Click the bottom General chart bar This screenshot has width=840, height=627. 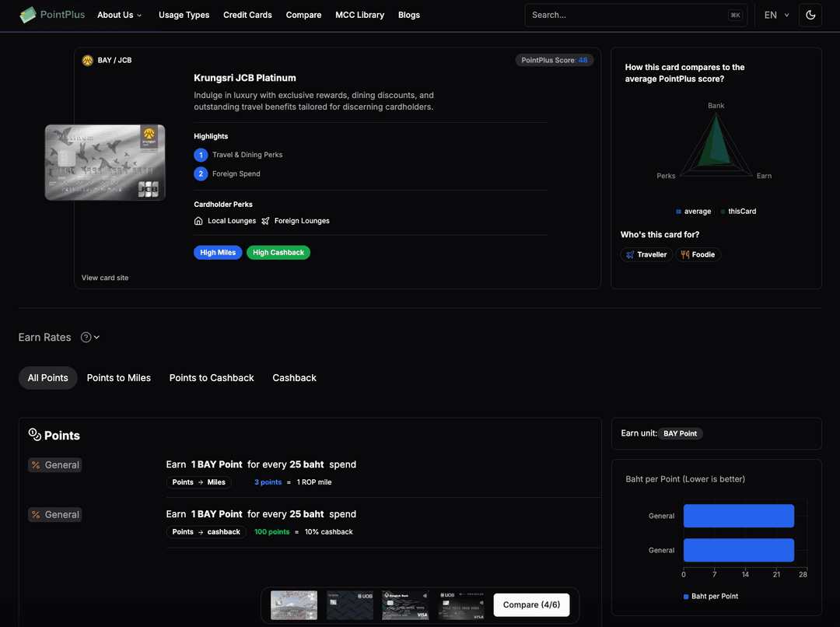[739, 550]
